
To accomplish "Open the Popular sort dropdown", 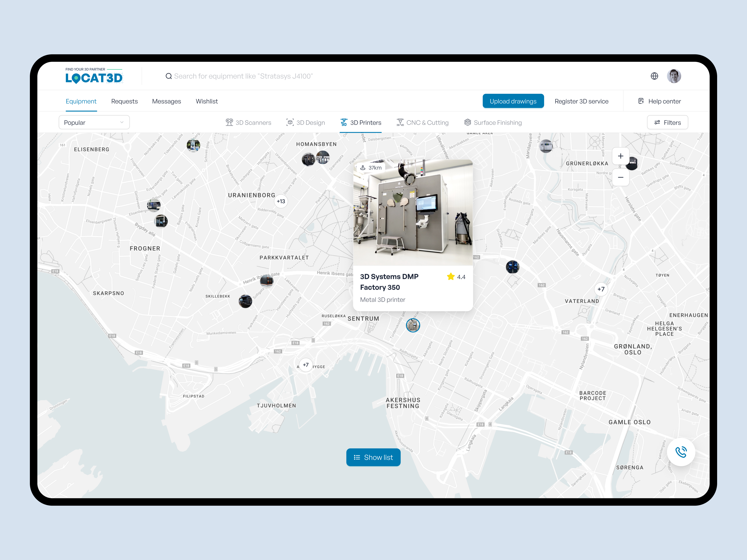I will (94, 122).
